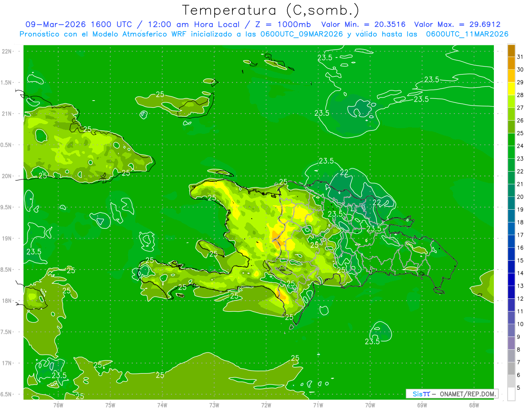Click the legend value 31
Viewport: 532px width, 411px height.
pyautogui.click(x=520, y=57)
